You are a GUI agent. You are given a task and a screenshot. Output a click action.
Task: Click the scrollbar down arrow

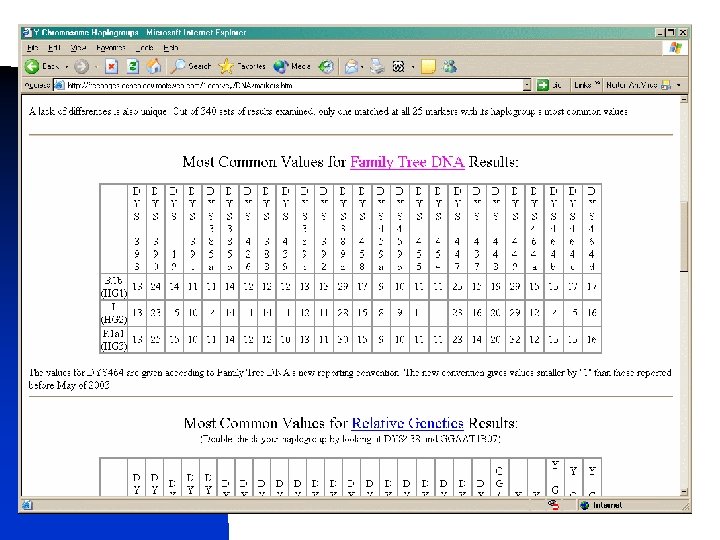tap(684, 491)
